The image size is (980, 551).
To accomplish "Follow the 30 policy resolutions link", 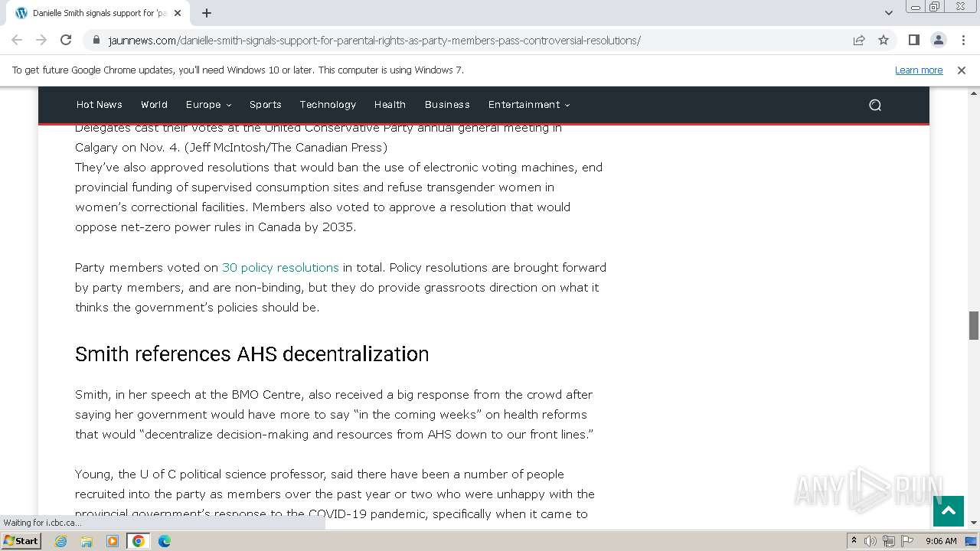I will (280, 267).
